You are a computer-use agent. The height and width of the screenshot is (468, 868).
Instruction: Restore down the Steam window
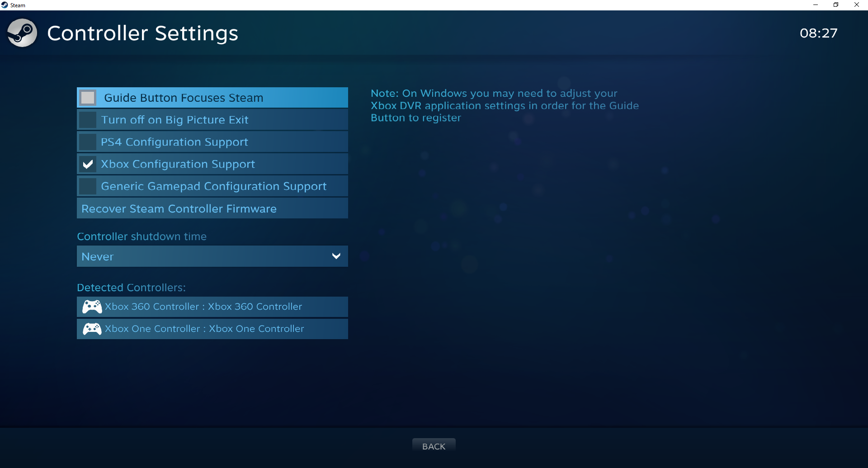click(836, 5)
